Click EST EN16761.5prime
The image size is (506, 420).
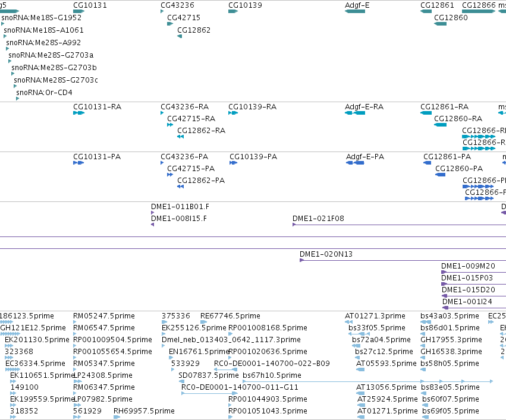click(x=199, y=352)
